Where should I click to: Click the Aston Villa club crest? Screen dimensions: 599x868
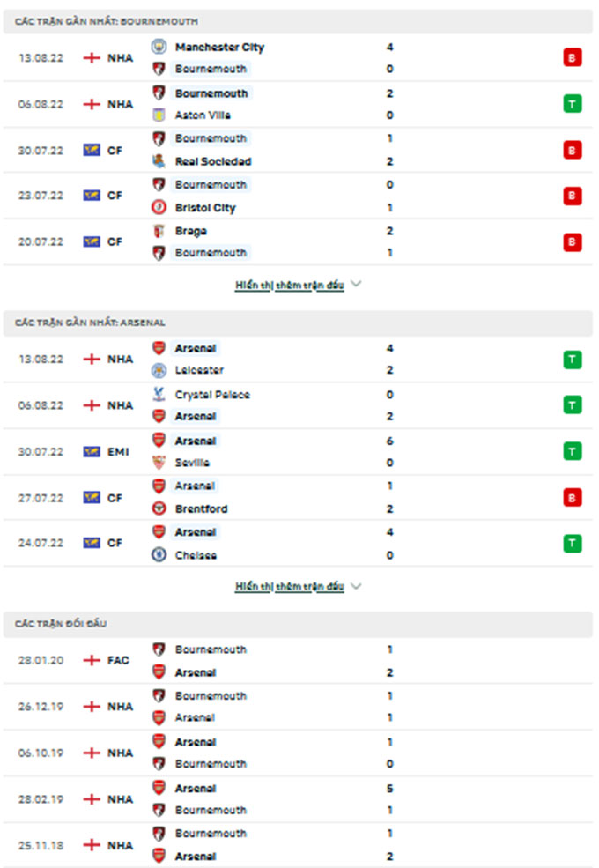159,115
